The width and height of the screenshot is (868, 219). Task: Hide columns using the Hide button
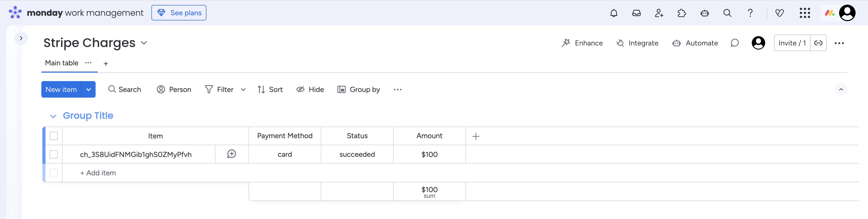[x=310, y=90]
